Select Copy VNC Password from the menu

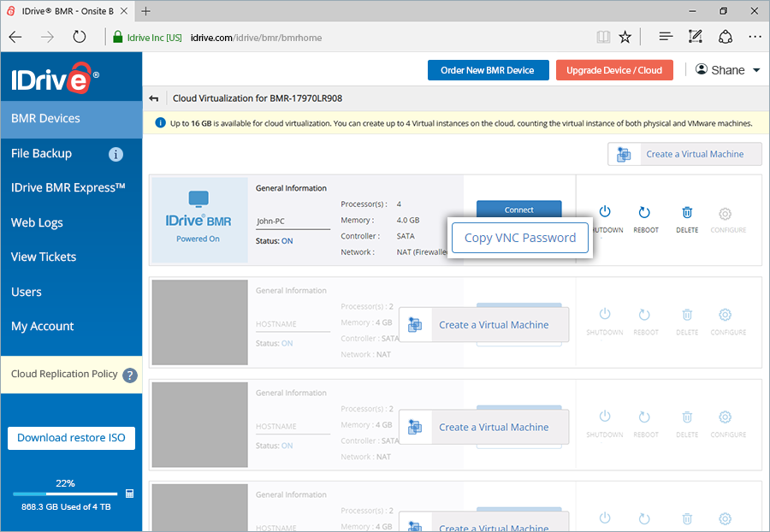tap(519, 237)
